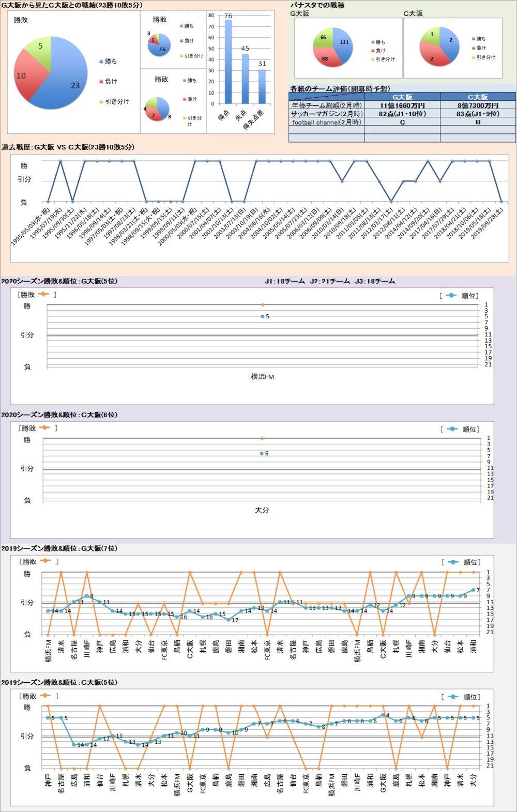Click the rank point labeled 5 above 横浜FM

click(263, 316)
